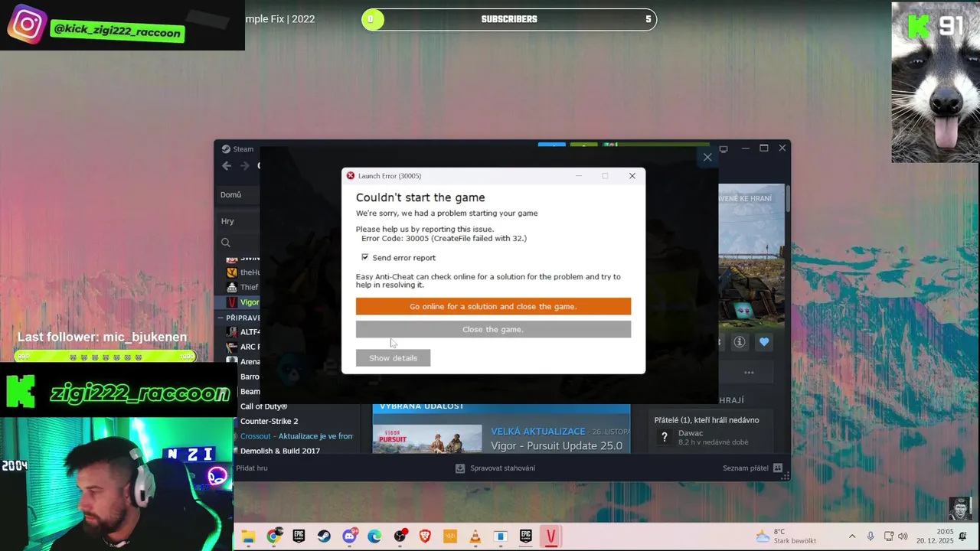980x551 pixels.
Task: Select Demolish & Build 2017 in list
Action: point(279,451)
